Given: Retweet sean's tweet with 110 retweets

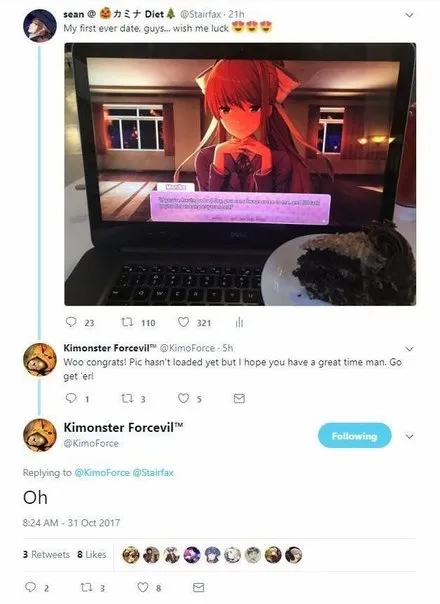Looking at the screenshot, I should (x=127, y=322).
